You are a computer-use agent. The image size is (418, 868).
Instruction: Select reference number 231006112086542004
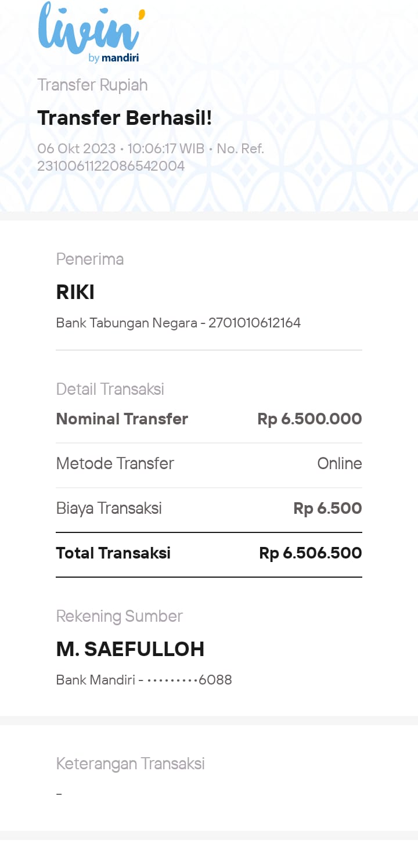(111, 166)
